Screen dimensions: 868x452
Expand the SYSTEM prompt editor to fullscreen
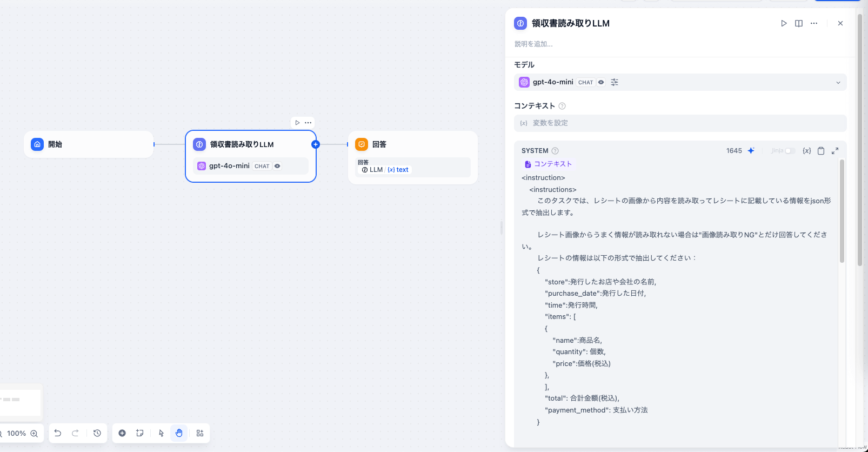coord(835,151)
